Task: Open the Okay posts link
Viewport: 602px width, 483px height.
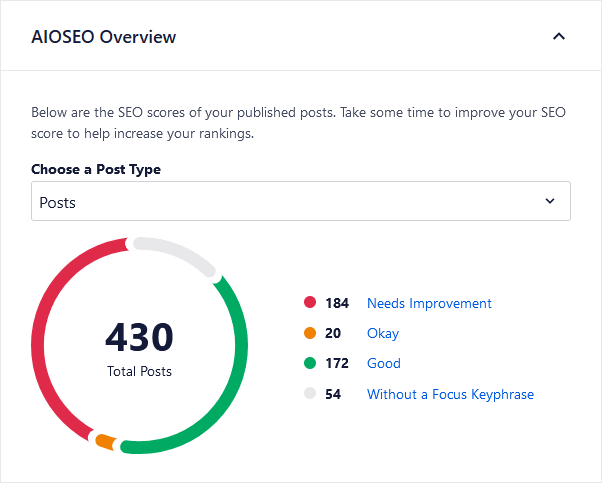Action: point(382,333)
